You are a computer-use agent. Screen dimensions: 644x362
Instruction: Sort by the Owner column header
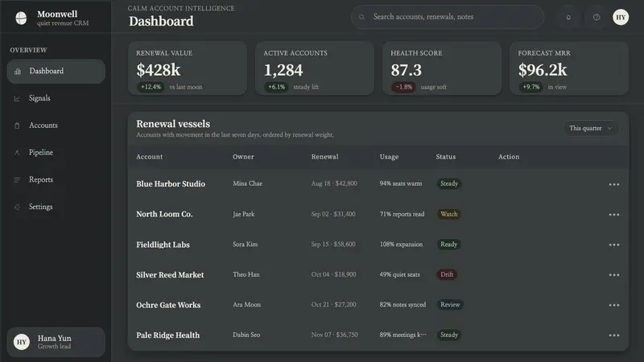pyautogui.click(x=243, y=157)
